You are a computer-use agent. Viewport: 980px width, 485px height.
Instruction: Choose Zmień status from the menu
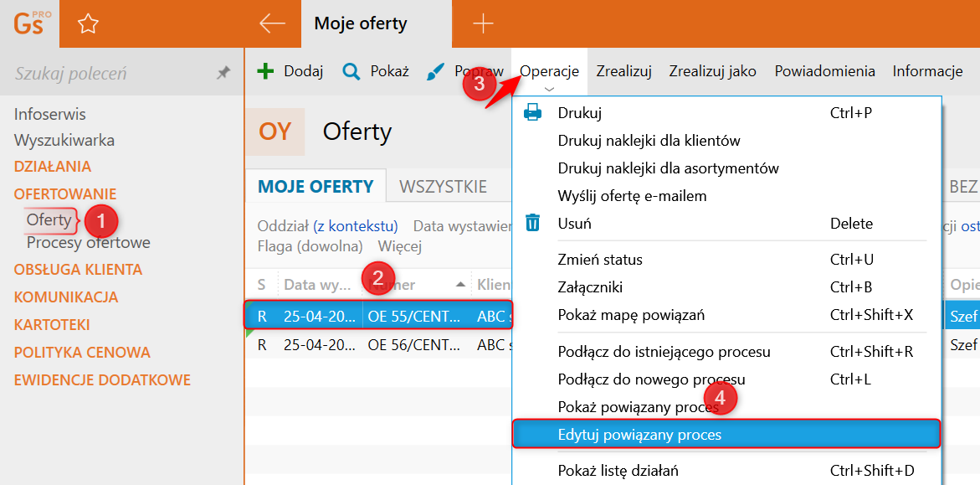(600, 260)
